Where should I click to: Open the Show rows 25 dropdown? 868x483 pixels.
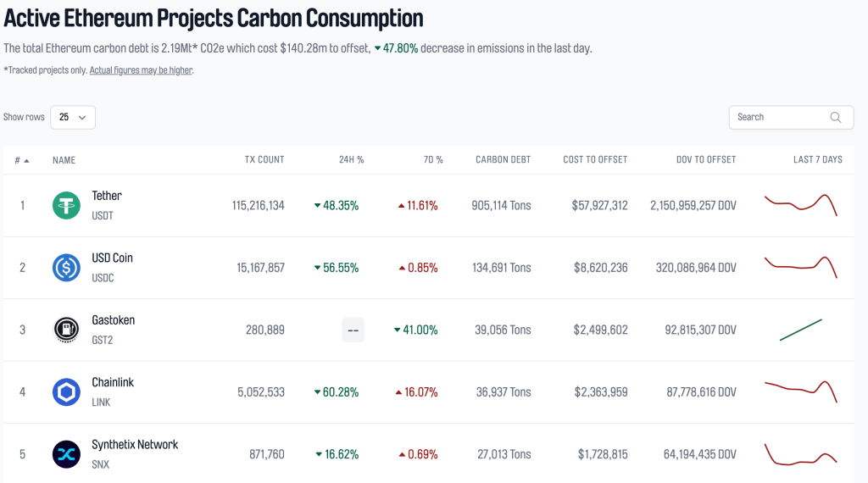tap(73, 118)
